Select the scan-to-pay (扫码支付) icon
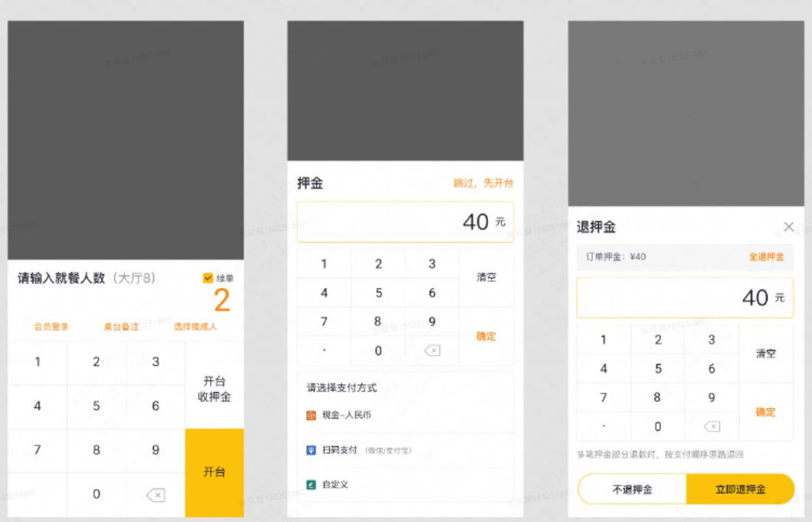Viewport: 812px width, 522px height. (x=313, y=451)
